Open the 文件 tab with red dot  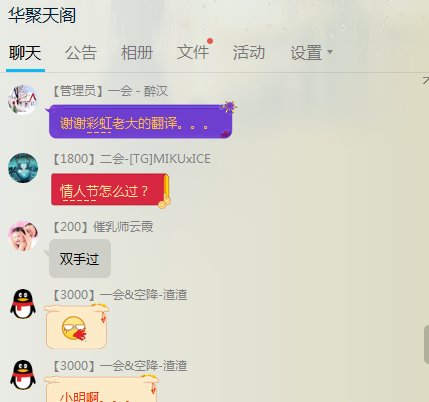[193, 52]
